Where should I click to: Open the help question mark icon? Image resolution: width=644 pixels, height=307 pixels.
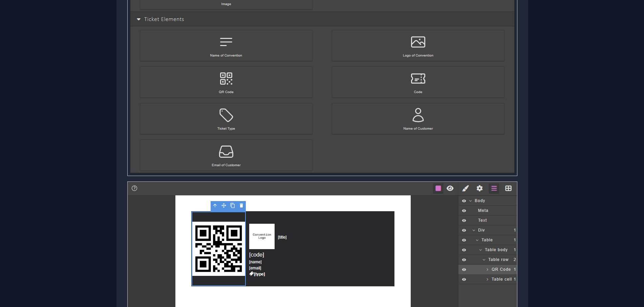coord(134,188)
